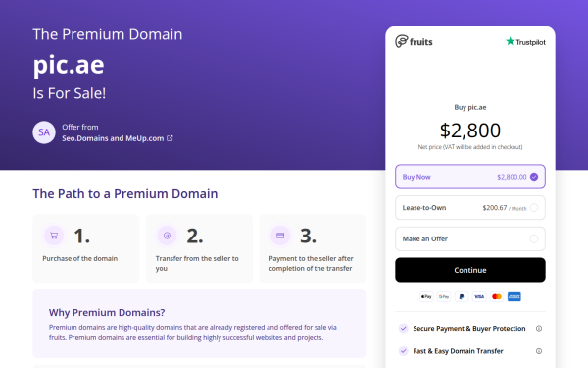Click the Continue button
The width and height of the screenshot is (588, 368).
[x=470, y=270]
